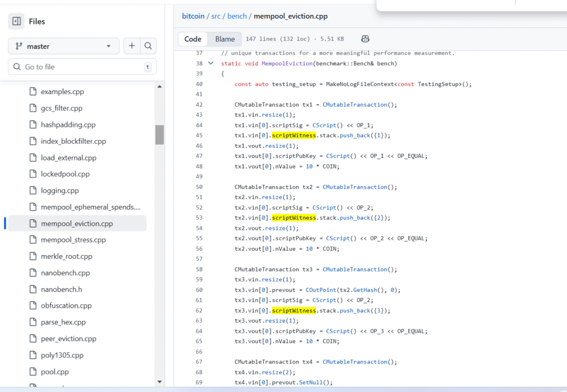
Task: Open nanobench.cpp in the file tree
Action: tap(65, 273)
